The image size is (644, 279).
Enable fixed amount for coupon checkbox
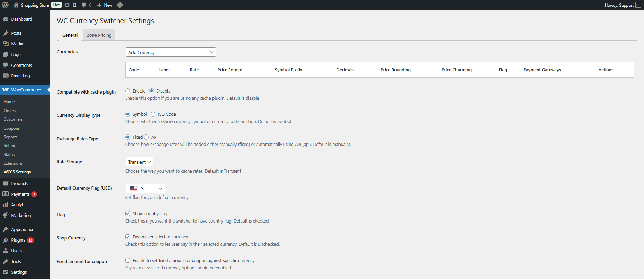click(128, 260)
